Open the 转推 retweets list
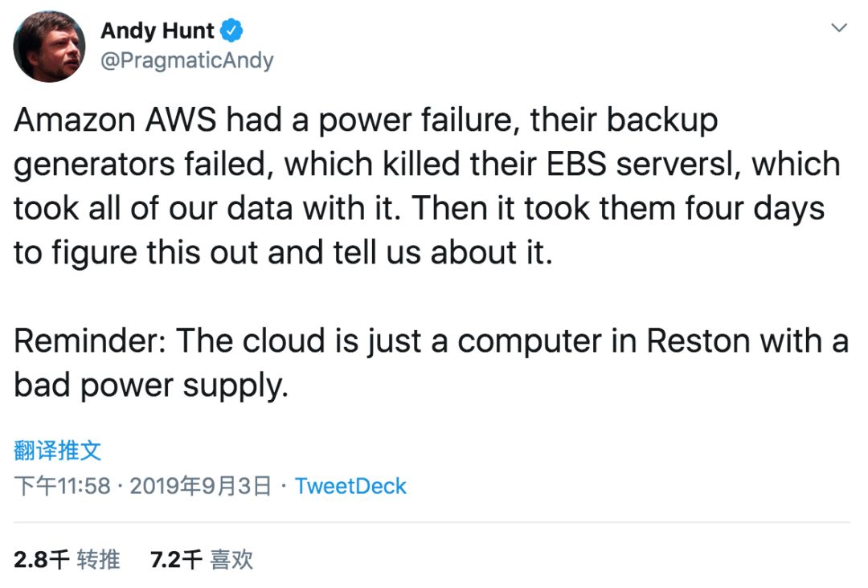The height and width of the screenshot is (588, 868). coord(98,560)
